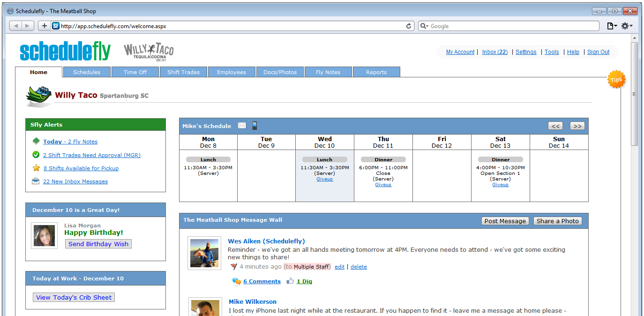The width and height of the screenshot is (644, 316).
Task: Go to next week with >> button
Action: (577, 126)
